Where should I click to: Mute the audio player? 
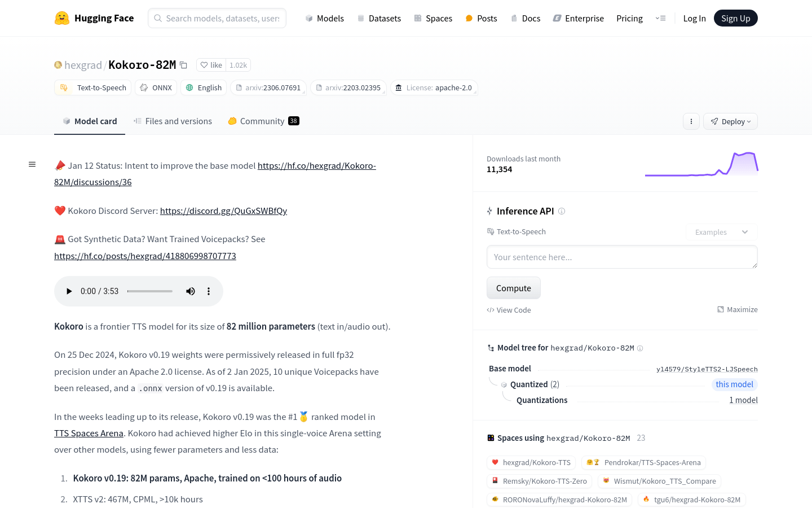coord(191,291)
